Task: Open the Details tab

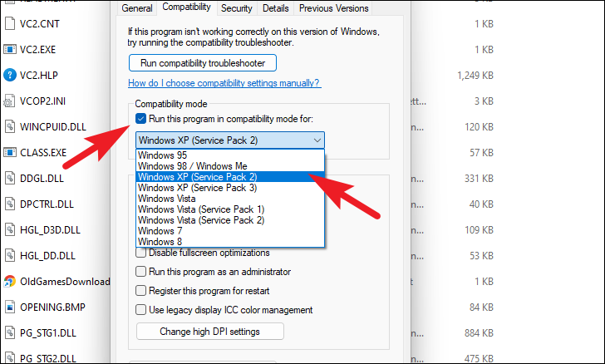Action: click(276, 8)
